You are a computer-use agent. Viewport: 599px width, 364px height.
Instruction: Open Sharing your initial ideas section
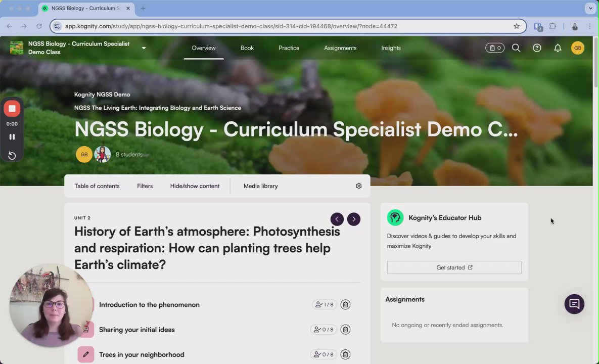[x=137, y=330]
